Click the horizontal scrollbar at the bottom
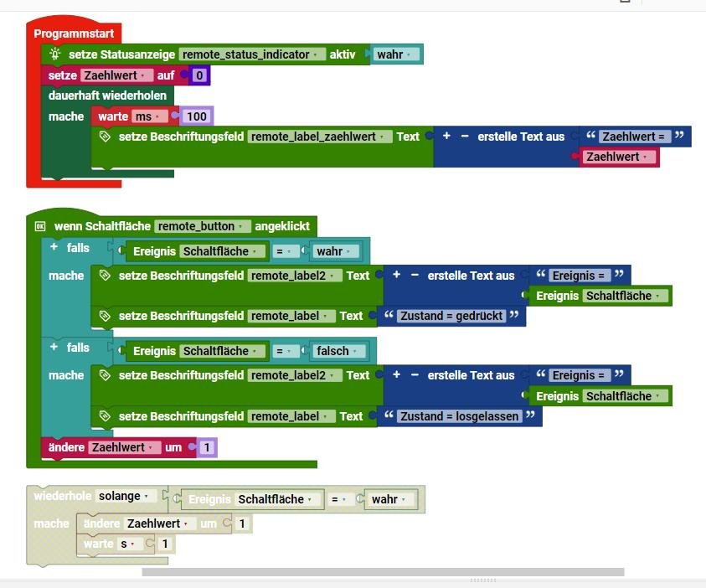706x588 pixels. 383,573
